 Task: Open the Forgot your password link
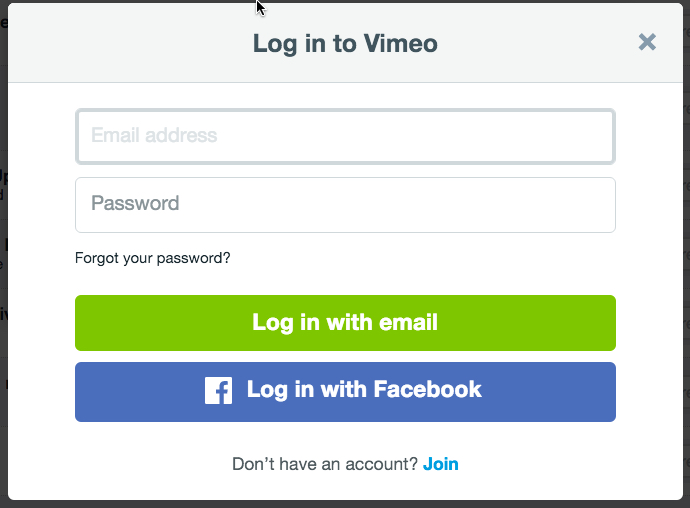pyautogui.click(x=152, y=258)
